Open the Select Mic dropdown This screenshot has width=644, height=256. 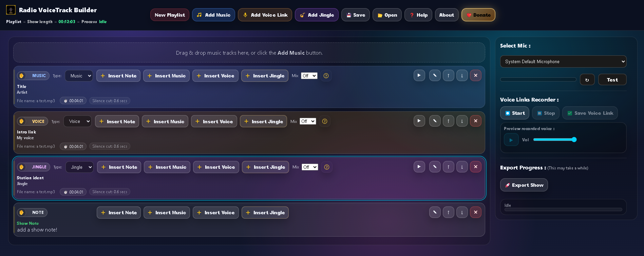[x=563, y=61]
